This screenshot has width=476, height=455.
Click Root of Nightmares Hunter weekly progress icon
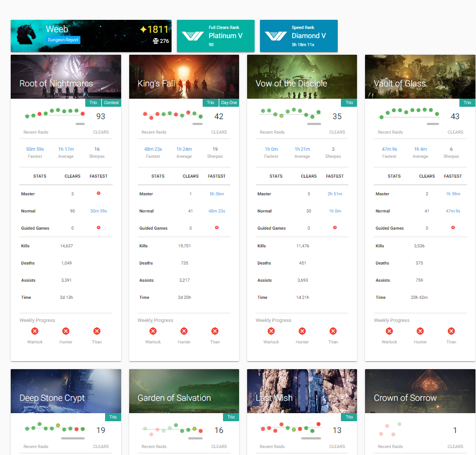click(x=66, y=331)
